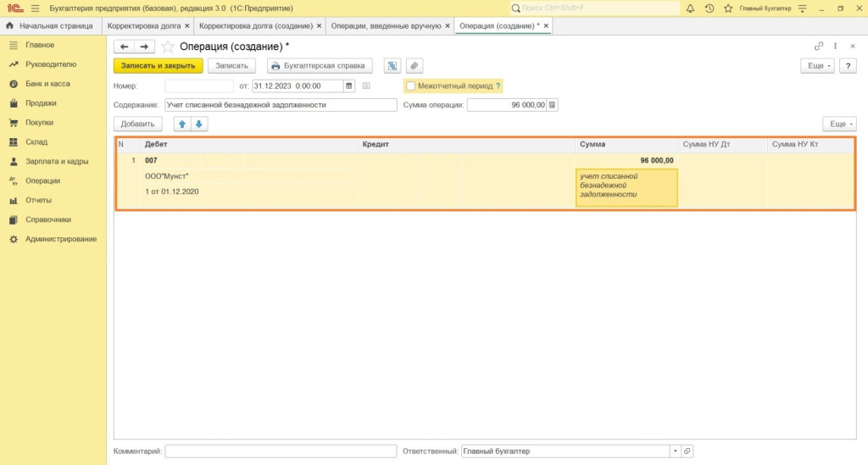Click the Бухгалтерская справка print button
The image size is (868, 465).
(320, 65)
